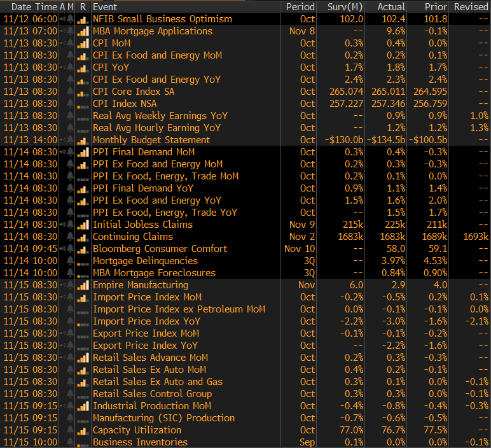
Task: Click the speaker icon for Monthly Budget Statement
Action: click(62, 140)
